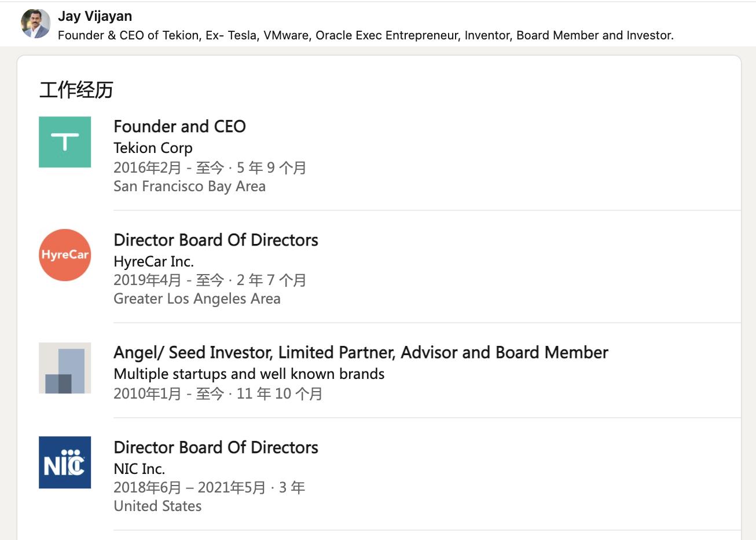756x540 pixels.
Task: Click the profile headline mentioning Tekion and Tesla
Action: coord(365,35)
